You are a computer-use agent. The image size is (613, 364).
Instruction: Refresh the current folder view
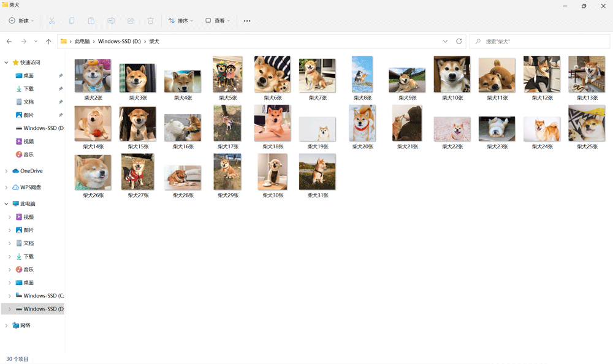click(x=459, y=42)
